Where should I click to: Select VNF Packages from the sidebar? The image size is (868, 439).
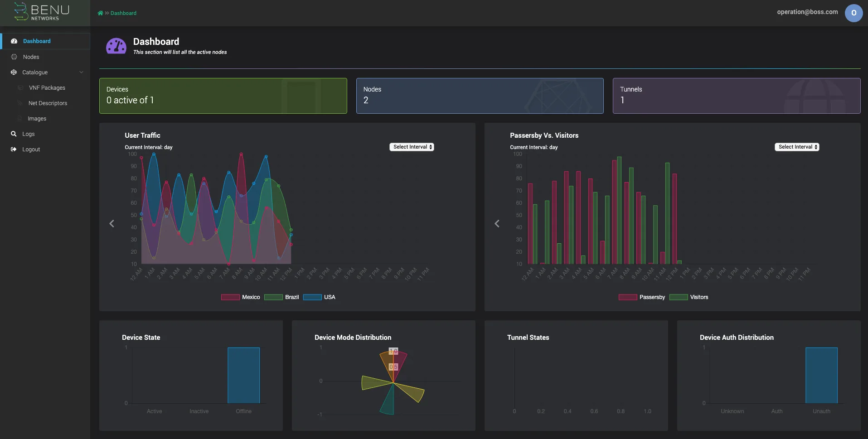47,87
